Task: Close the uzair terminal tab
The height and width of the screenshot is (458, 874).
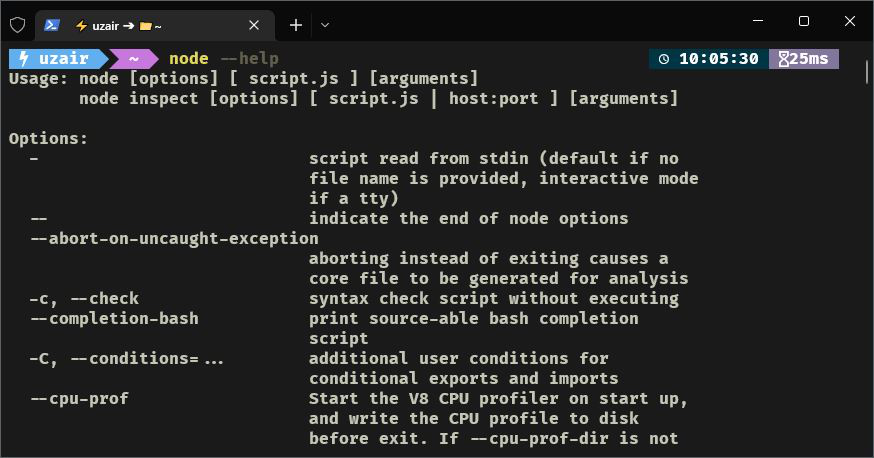Action: tap(254, 25)
